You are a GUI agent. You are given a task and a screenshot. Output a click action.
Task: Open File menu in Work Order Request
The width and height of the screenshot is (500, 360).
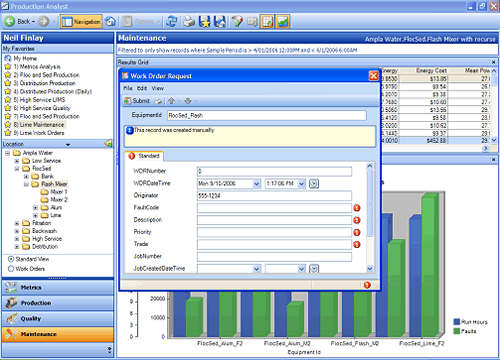[x=128, y=88]
